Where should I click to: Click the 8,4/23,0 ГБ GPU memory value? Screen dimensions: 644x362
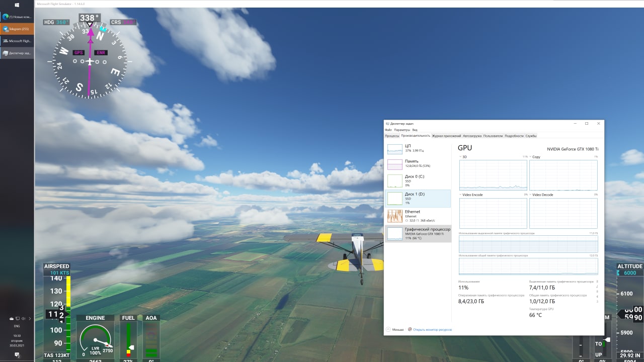tap(471, 302)
